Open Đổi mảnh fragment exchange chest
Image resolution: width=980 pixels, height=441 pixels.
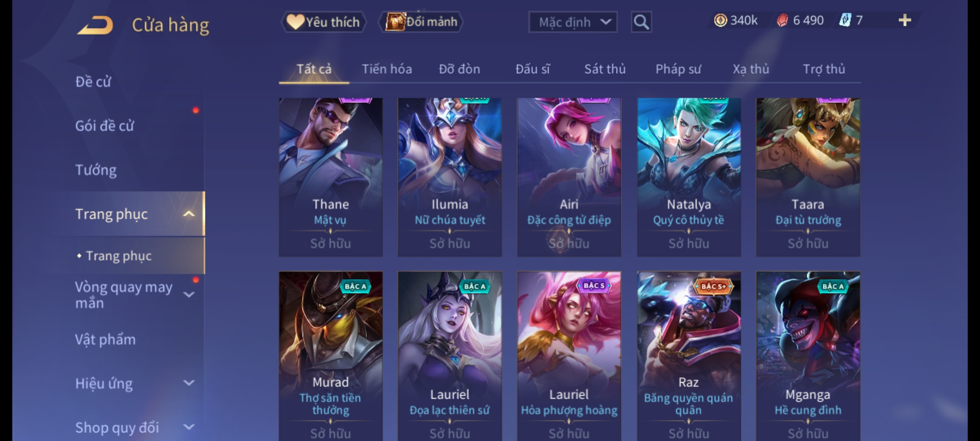pos(421,22)
